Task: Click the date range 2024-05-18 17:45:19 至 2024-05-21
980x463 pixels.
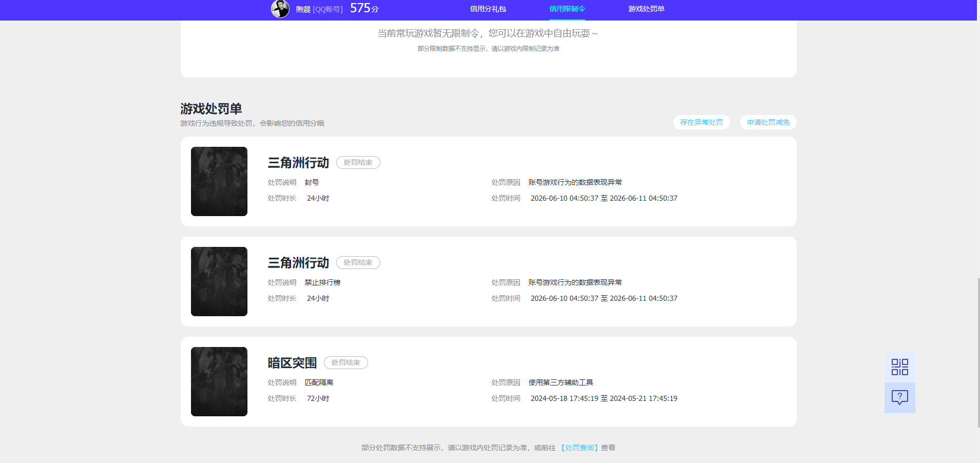Action: point(604,398)
